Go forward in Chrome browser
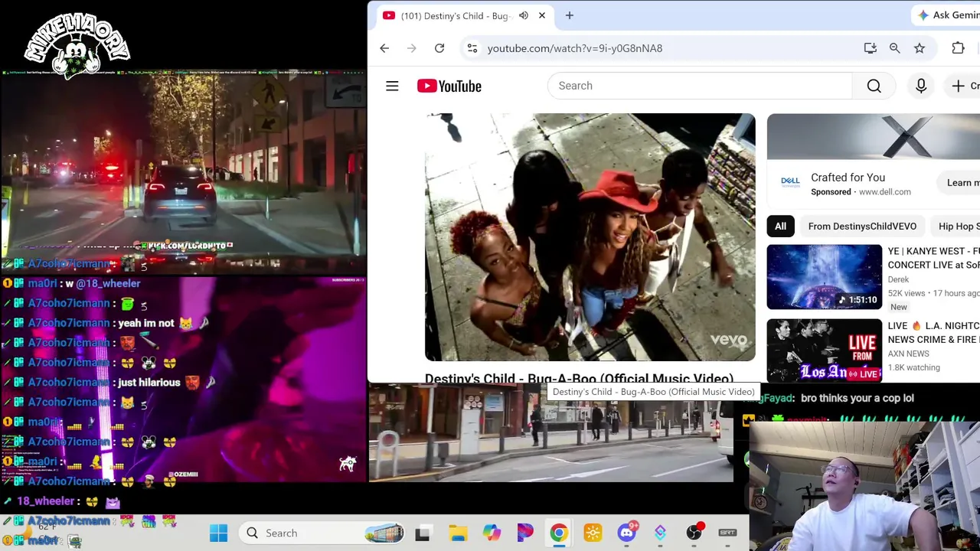980x551 pixels. [412, 48]
